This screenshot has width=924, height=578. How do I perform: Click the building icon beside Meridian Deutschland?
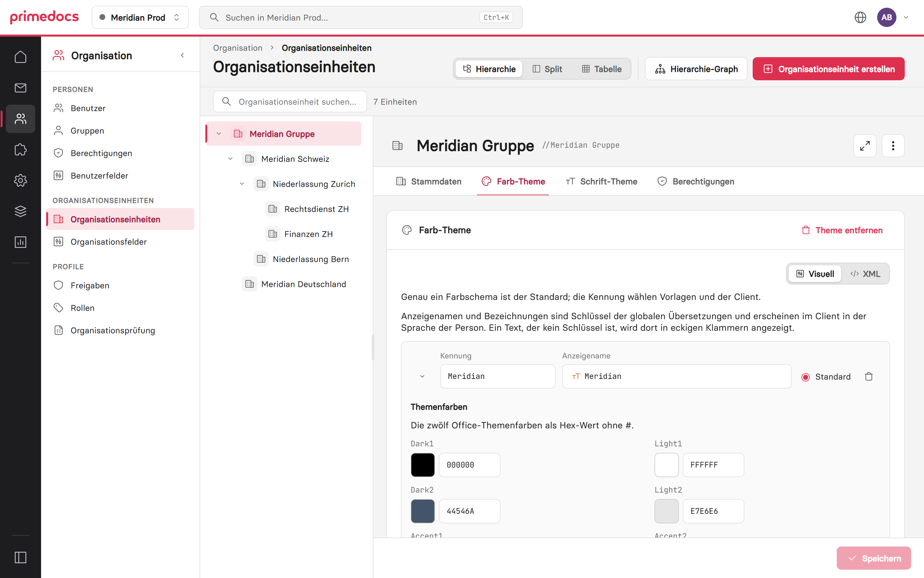[x=249, y=284]
